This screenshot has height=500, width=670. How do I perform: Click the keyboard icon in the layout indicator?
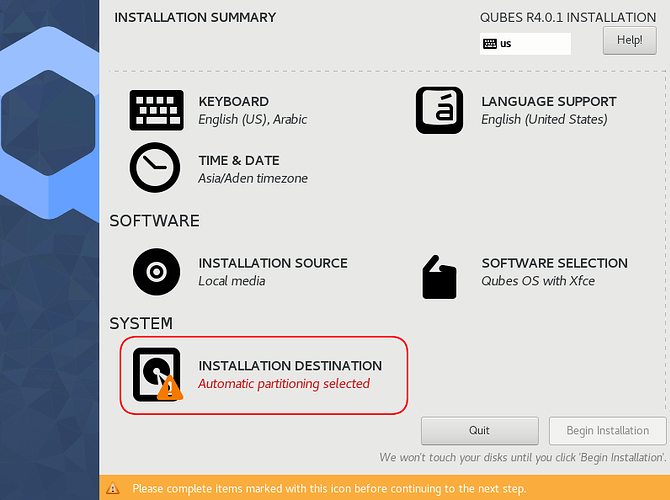coord(490,44)
